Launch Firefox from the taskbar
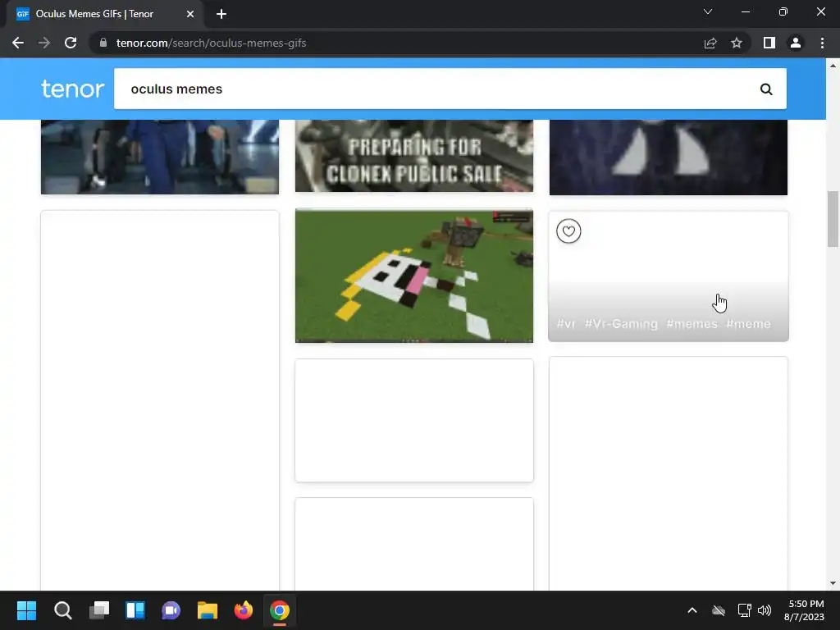The height and width of the screenshot is (630, 840). pyautogui.click(x=243, y=610)
